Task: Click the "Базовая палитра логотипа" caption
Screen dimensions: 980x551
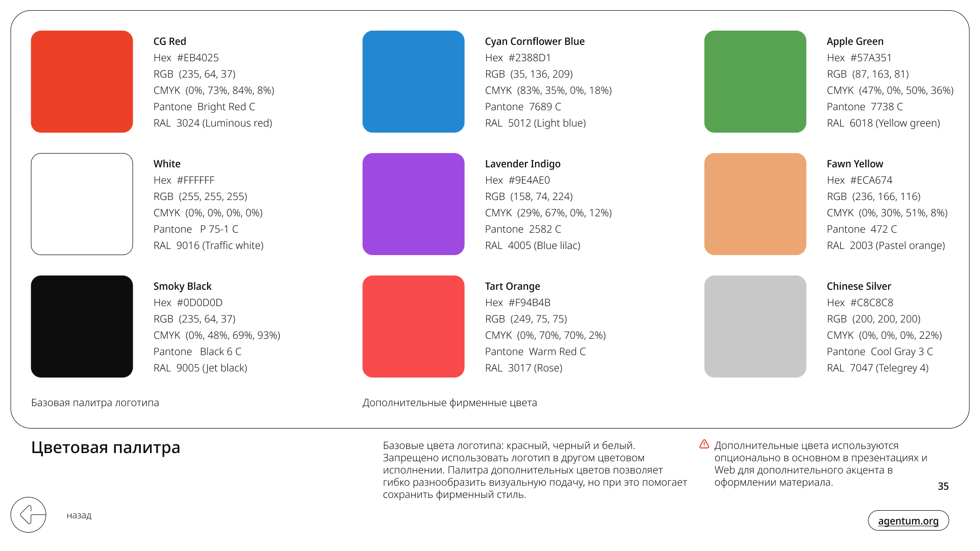Action: tap(95, 403)
